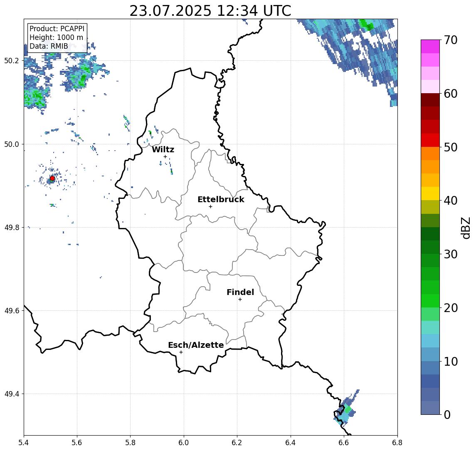Image resolution: width=476 pixels, height=451 pixels.
Task: Click the latitude tick label 50.0
Action: [12, 144]
